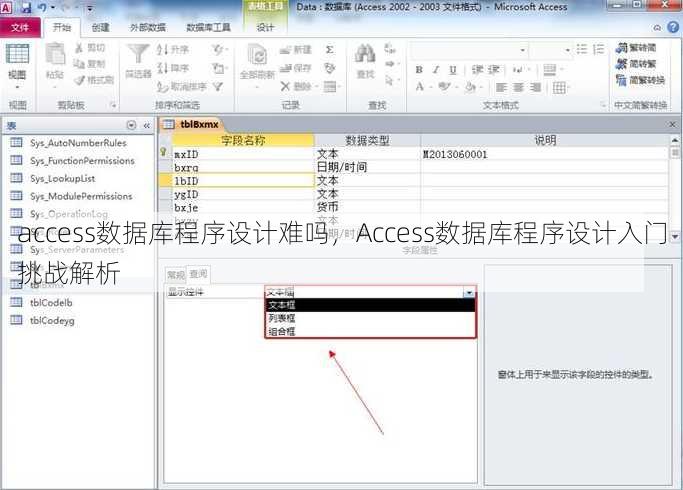Click the font color A button
Screen dimensions: 683x490
(x=419, y=87)
